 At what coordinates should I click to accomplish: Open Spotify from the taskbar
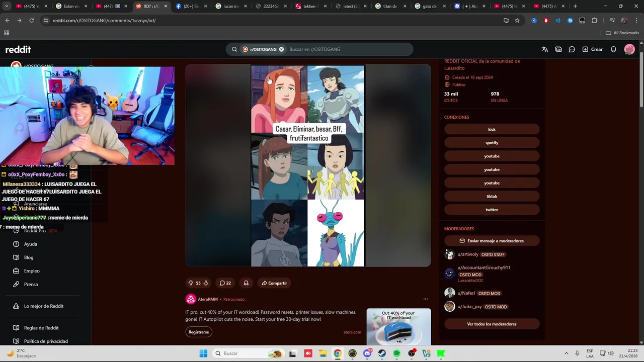[397, 353]
